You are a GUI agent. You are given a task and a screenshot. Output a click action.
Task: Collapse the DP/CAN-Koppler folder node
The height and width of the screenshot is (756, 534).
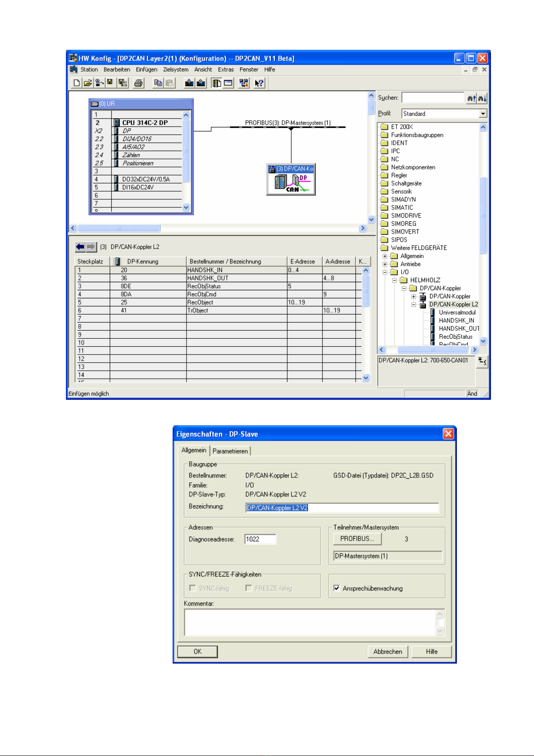tap(404, 288)
